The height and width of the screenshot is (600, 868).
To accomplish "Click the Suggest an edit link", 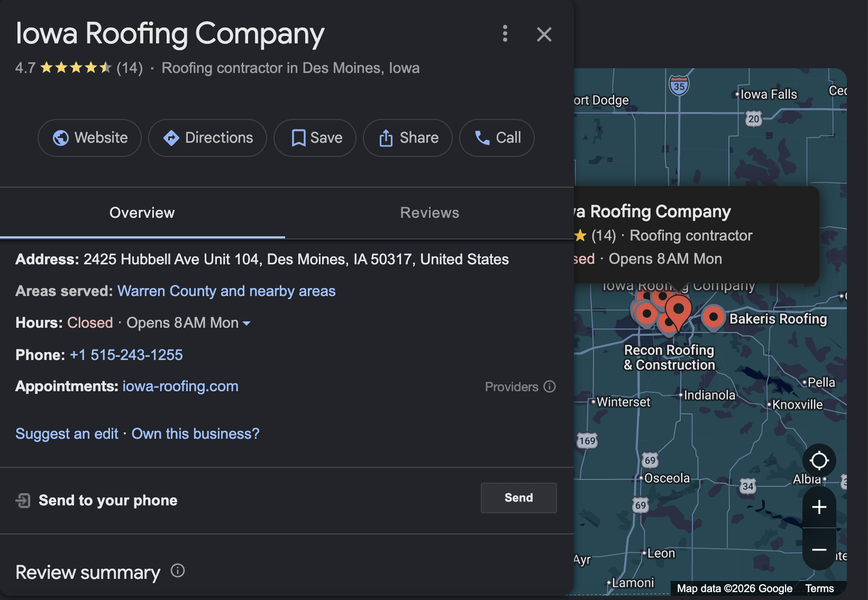I will point(66,433).
